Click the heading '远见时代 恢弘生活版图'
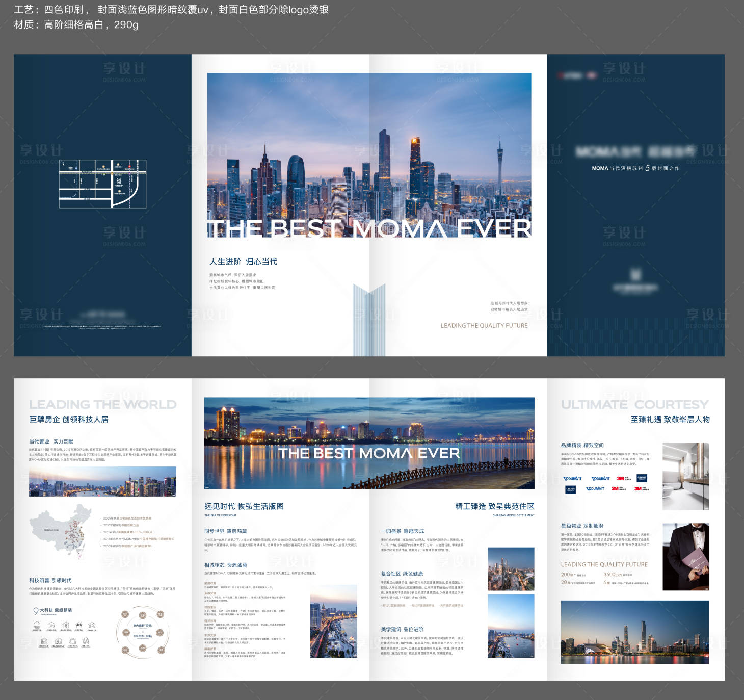The height and width of the screenshot is (700, 744). pyautogui.click(x=244, y=506)
